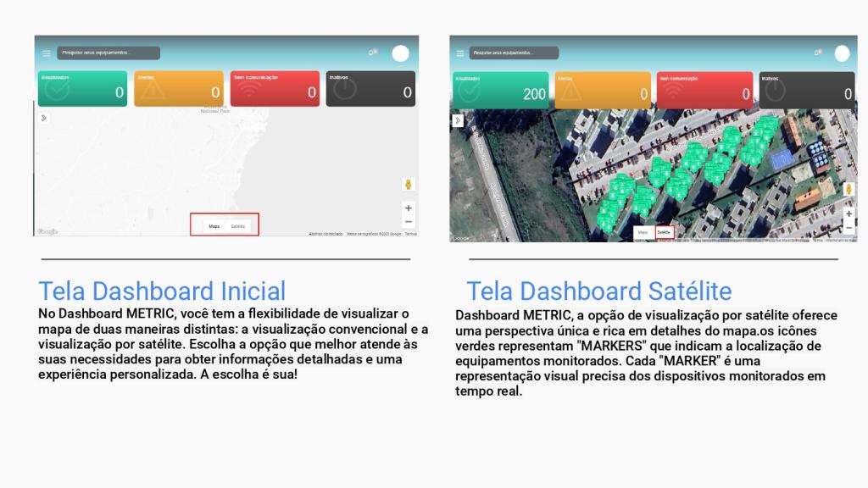Switch to Mapa view on satellite map
This screenshot has width=868, height=488.
click(x=643, y=231)
